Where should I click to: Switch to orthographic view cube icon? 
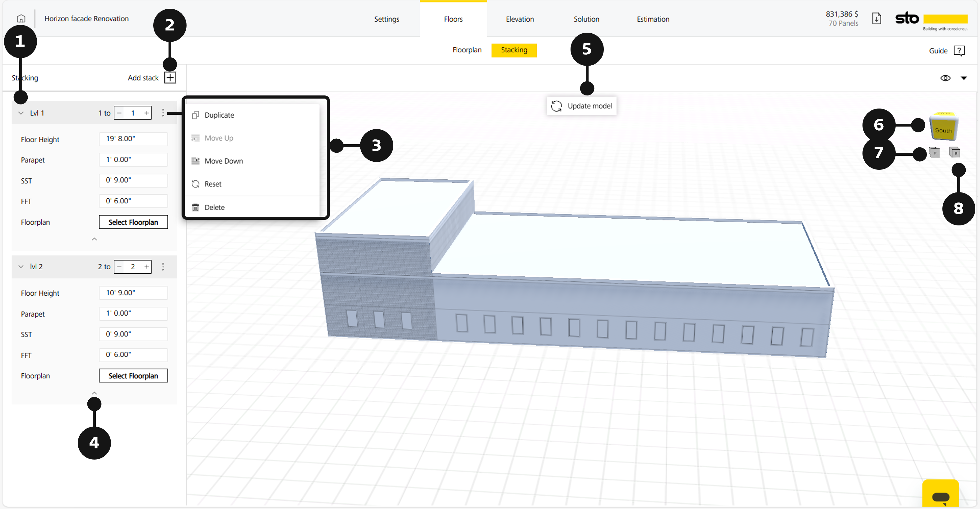point(955,153)
